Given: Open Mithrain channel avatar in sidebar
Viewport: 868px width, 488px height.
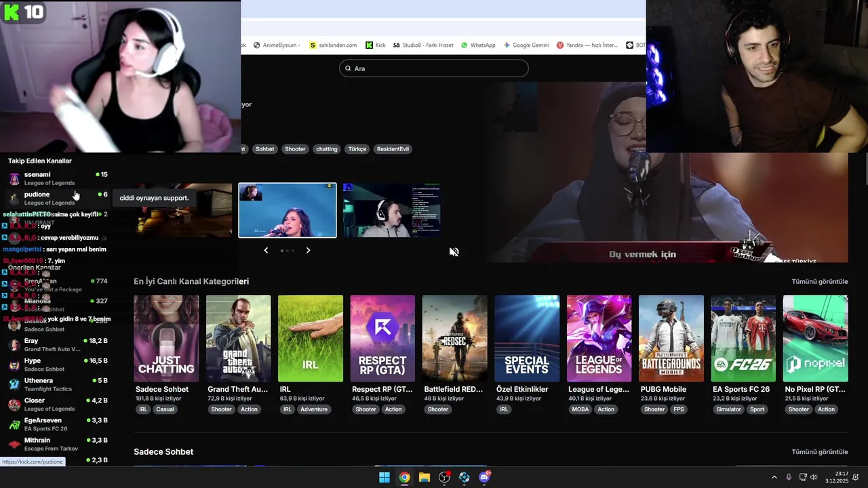Looking at the screenshot, I should (14, 444).
